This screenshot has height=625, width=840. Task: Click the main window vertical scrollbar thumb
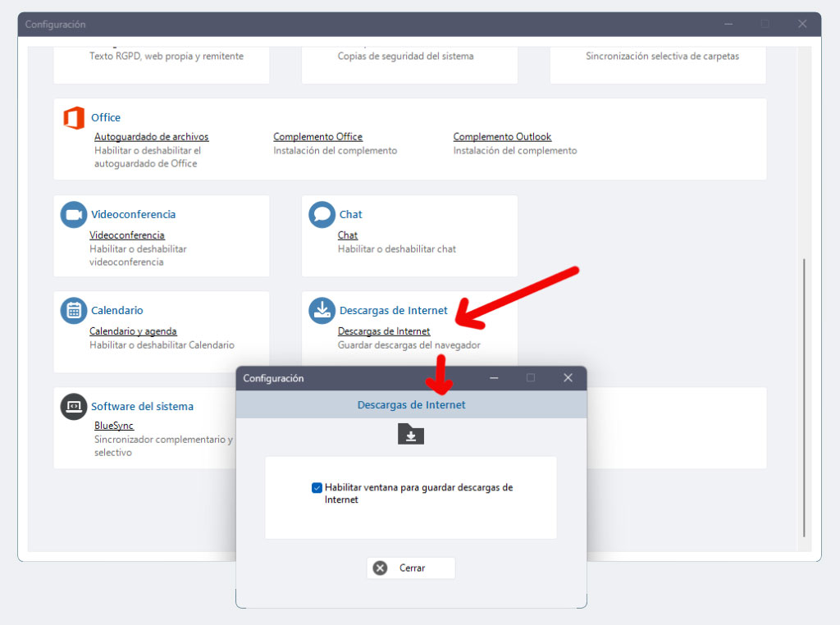(804, 398)
